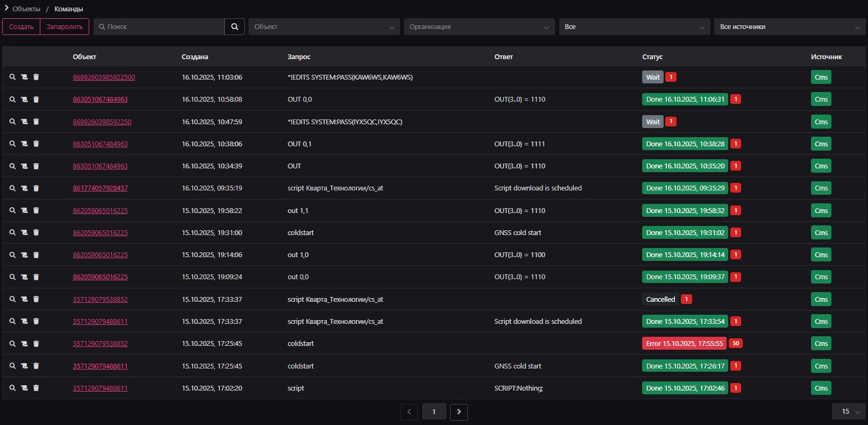868x425 pixels.
Task: View details of the OUT 0,0 10:58:08 command
Action: pos(12,99)
